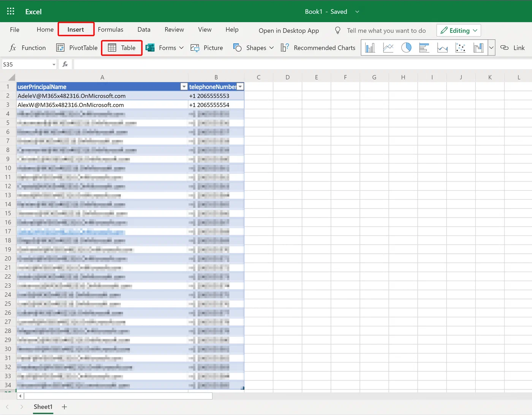The width and height of the screenshot is (532, 415).
Task: Expand the Shapes dropdown arrow
Action: click(x=271, y=48)
